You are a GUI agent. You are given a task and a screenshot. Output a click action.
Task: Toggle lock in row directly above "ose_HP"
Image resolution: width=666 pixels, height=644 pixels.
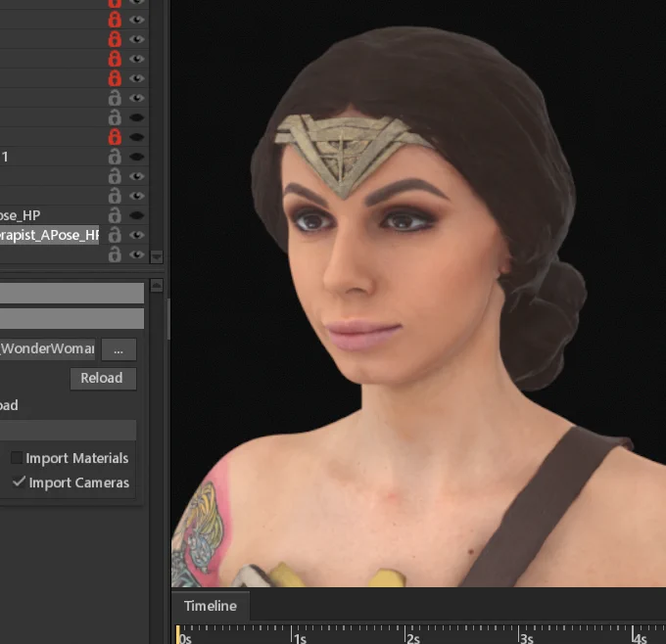(115, 196)
